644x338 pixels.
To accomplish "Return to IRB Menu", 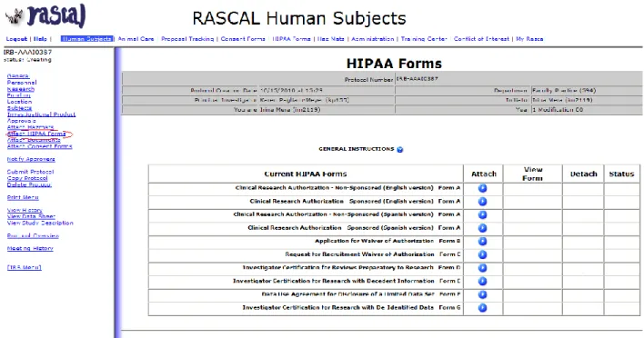I will tap(25, 267).
